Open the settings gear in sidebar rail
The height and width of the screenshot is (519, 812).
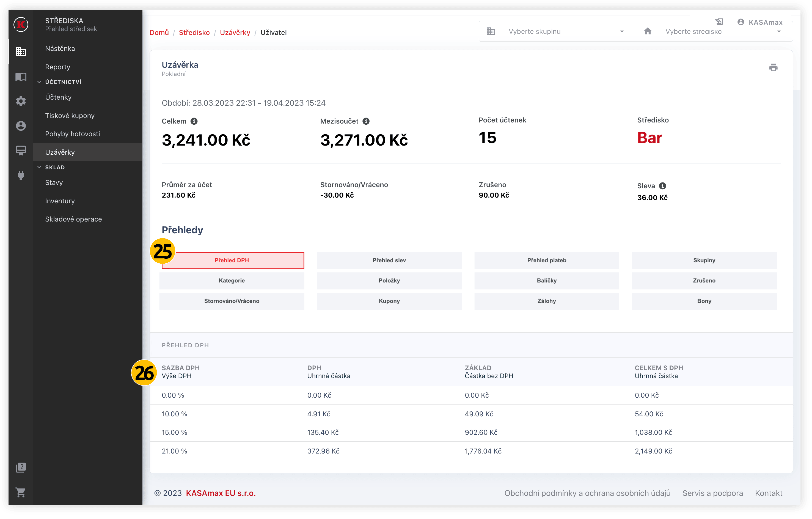click(x=21, y=101)
